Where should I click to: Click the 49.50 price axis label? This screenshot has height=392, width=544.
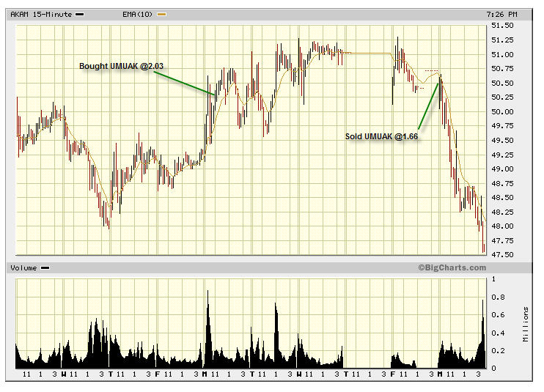point(502,141)
